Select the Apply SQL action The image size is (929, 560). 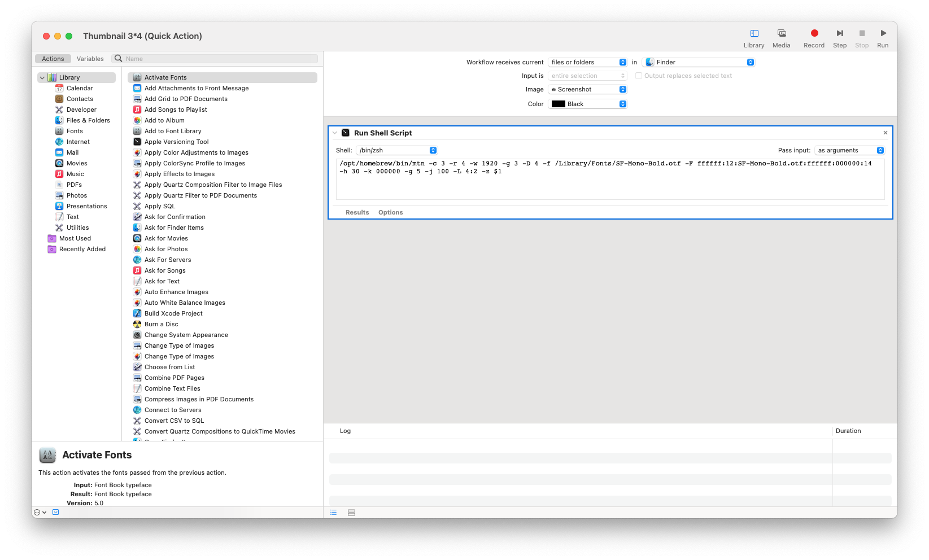[160, 206]
